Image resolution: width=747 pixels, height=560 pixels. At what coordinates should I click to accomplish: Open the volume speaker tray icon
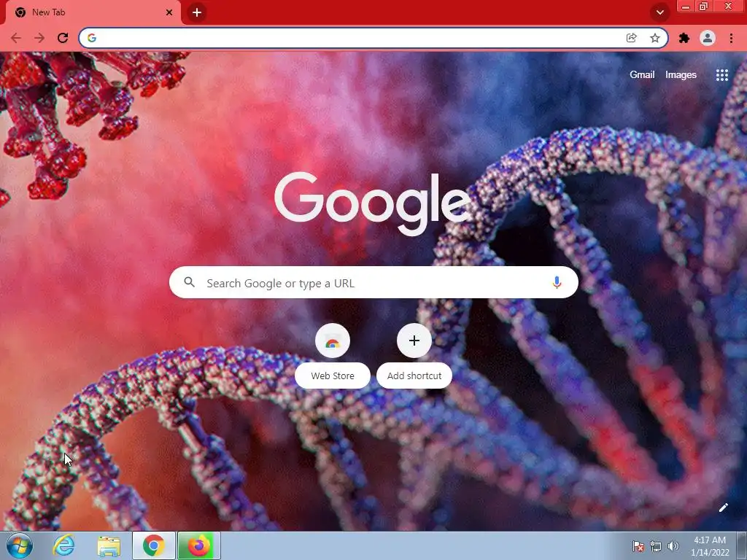pyautogui.click(x=673, y=546)
